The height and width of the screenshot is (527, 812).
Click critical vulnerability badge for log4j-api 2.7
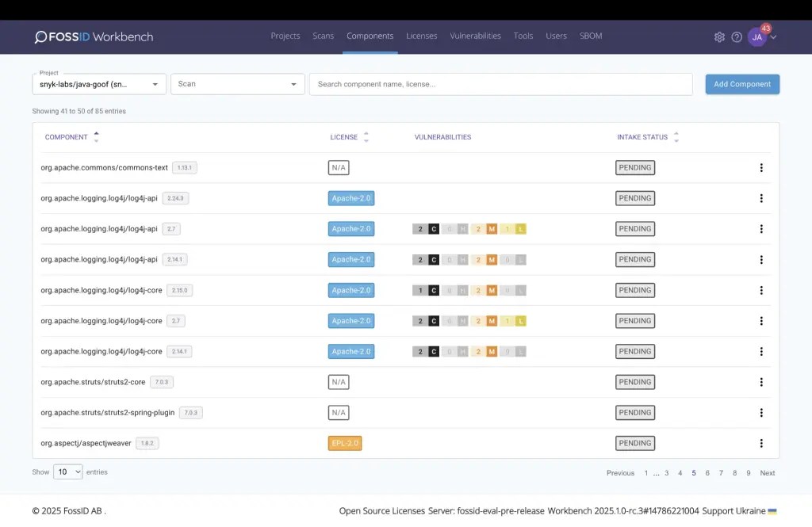(426, 229)
